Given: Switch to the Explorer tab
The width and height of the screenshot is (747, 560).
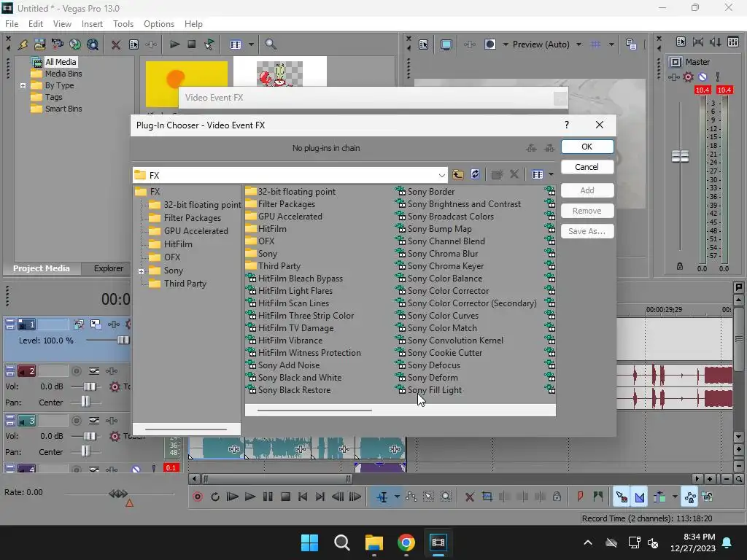Looking at the screenshot, I should [x=109, y=268].
